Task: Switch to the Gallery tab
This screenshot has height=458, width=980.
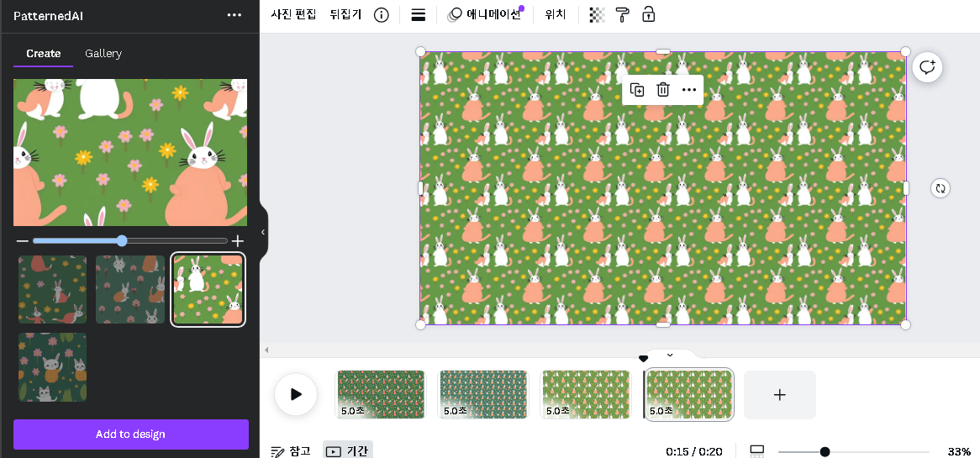Action: tap(103, 53)
